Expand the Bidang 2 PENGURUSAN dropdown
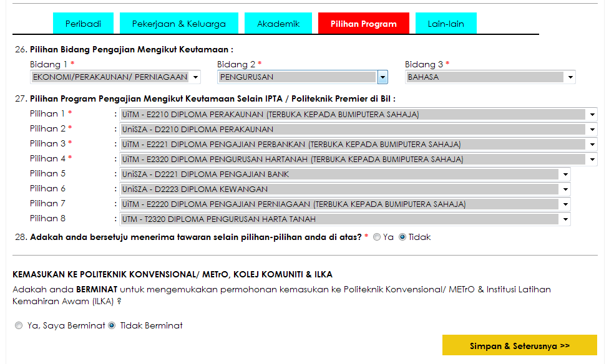Screen dimensions: 614x364 tap(303, 77)
